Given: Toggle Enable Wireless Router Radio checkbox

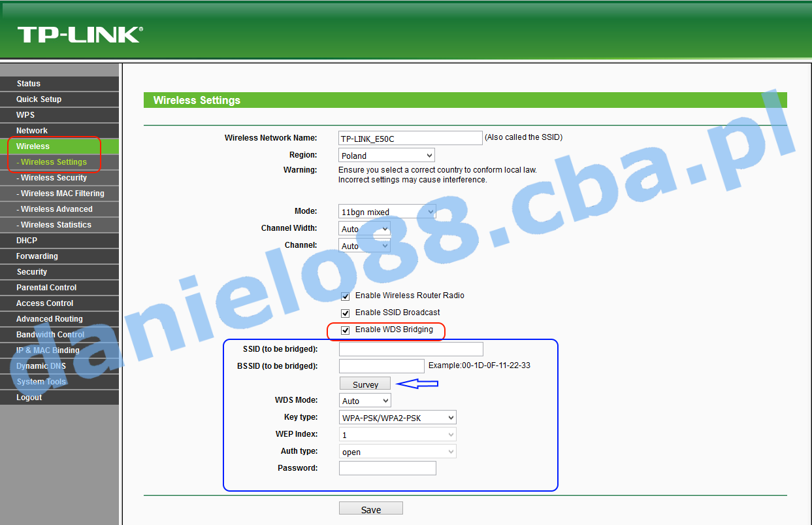Looking at the screenshot, I should [346, 296].
